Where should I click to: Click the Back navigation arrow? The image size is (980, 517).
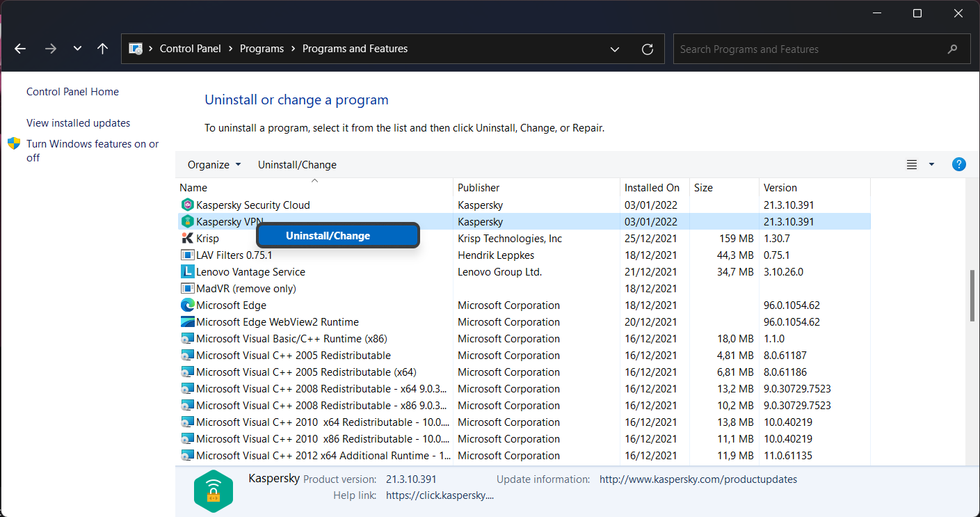pyautogui.click(x=20, y=49)
